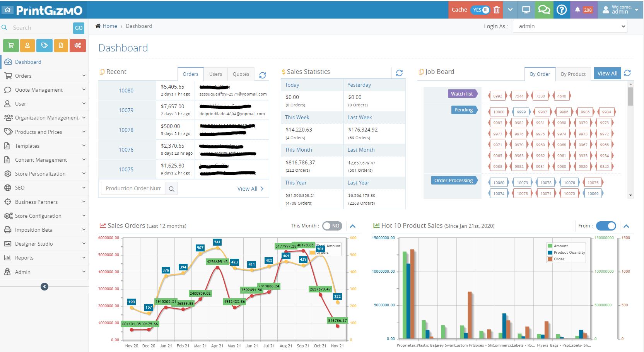Refresh the Job Board panel

[627, 73]
